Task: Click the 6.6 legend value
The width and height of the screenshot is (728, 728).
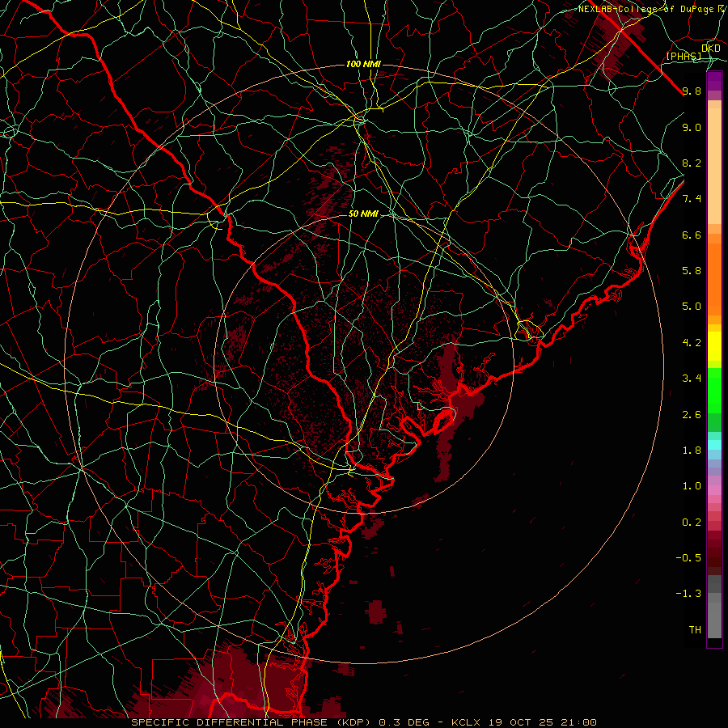Action: (x=692, y=235)
